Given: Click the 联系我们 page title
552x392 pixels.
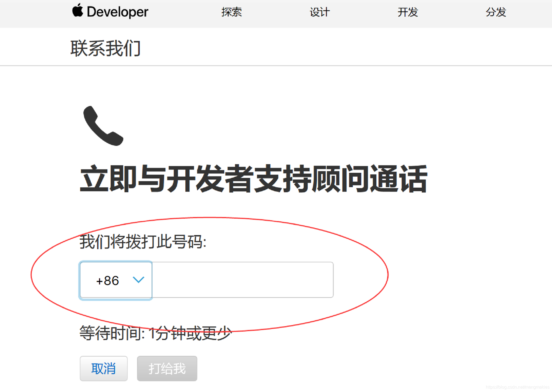Looking at the screenshot, I should click(105, 48).
